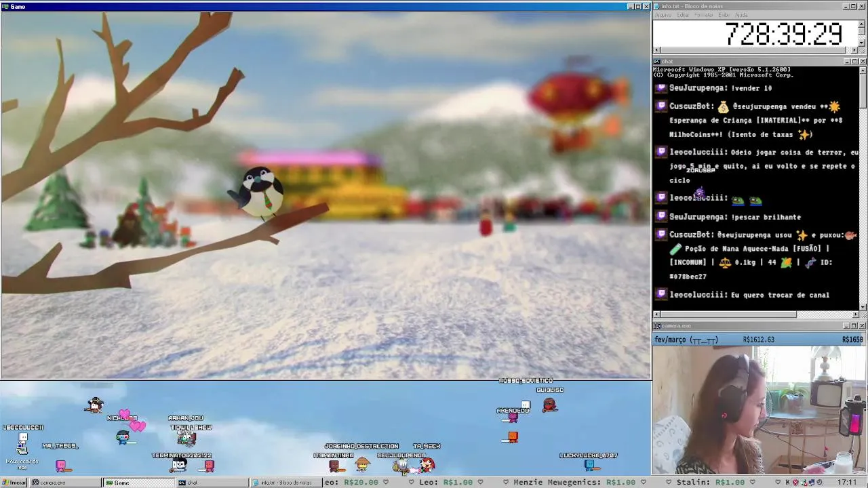Image resolution: width=868 pixels, height=488 pixels.
Task: Click the pirate hat avatar
Action: 95,405
